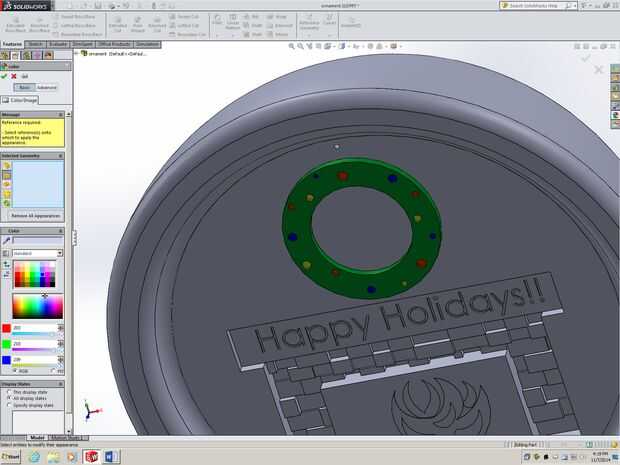This screenshot has width=620, height=465.
Task: Open the PropertyManager tab icon
Action: (x=16, y=55)
